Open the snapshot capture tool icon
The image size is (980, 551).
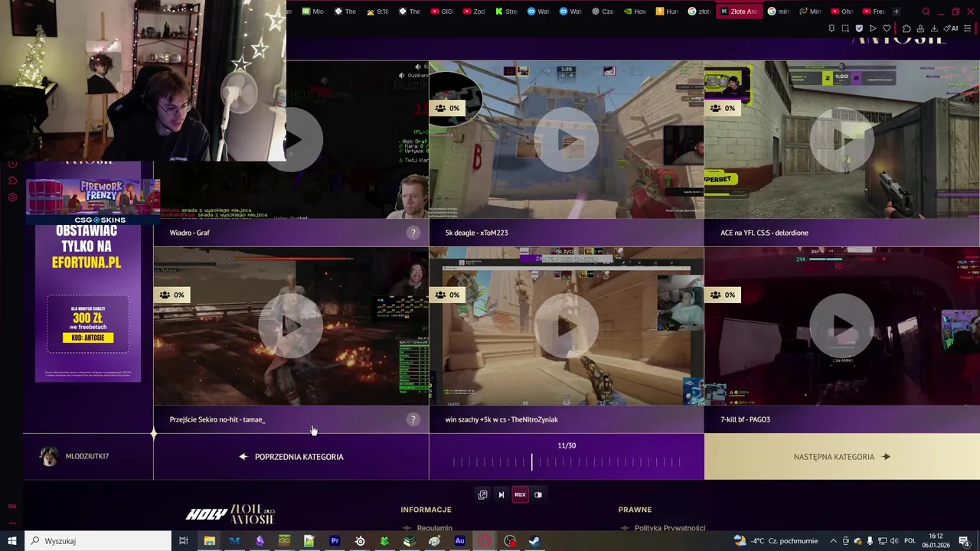(845, 28)
